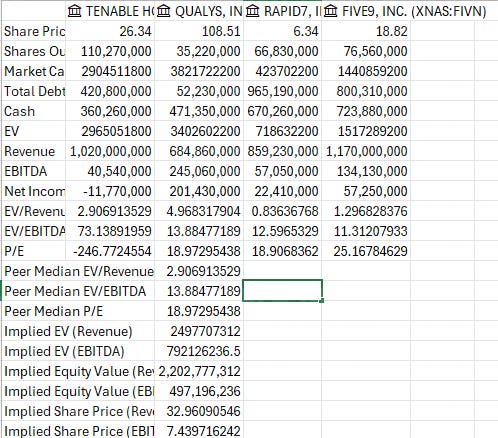The height and width of the screenshot is (438, 498).
Task: Select P/E value -246.7724554
Action: point(112,251)
